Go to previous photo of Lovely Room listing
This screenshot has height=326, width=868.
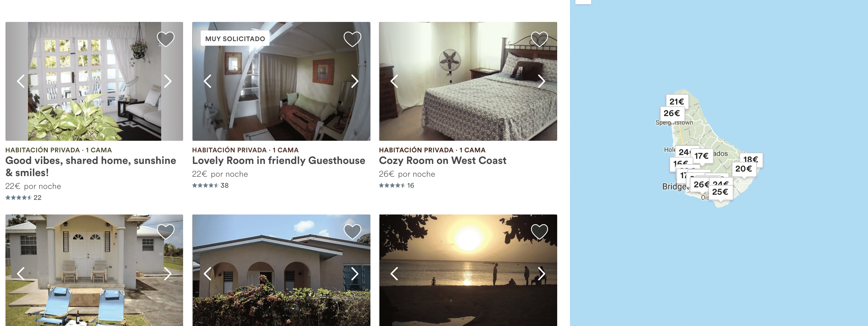(x=207, y=81)
